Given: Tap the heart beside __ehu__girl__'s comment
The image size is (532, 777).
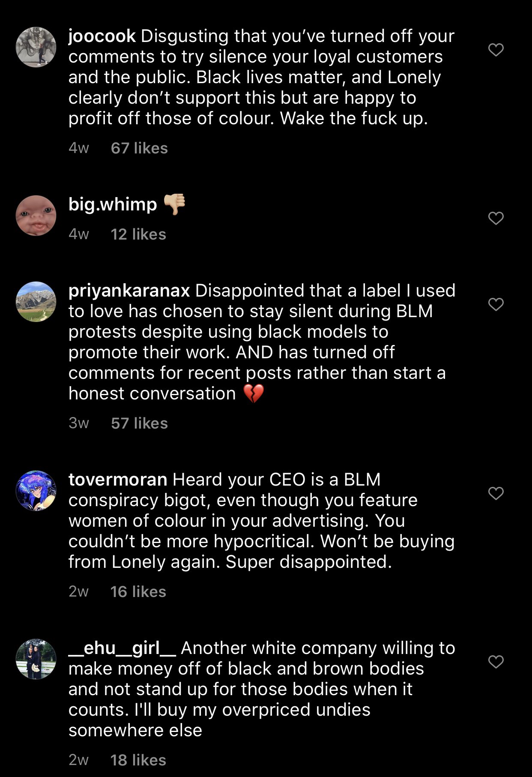Looking at the screenshot, I should point(496,662).
